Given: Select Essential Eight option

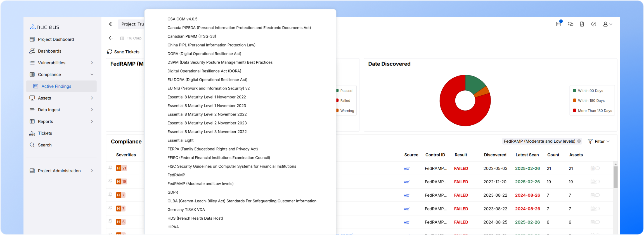Looking at the screenshot, I should point(181,140).
